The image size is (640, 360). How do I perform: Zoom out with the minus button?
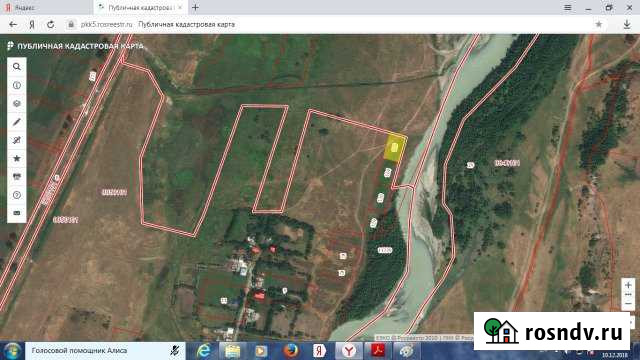[628, 304]
